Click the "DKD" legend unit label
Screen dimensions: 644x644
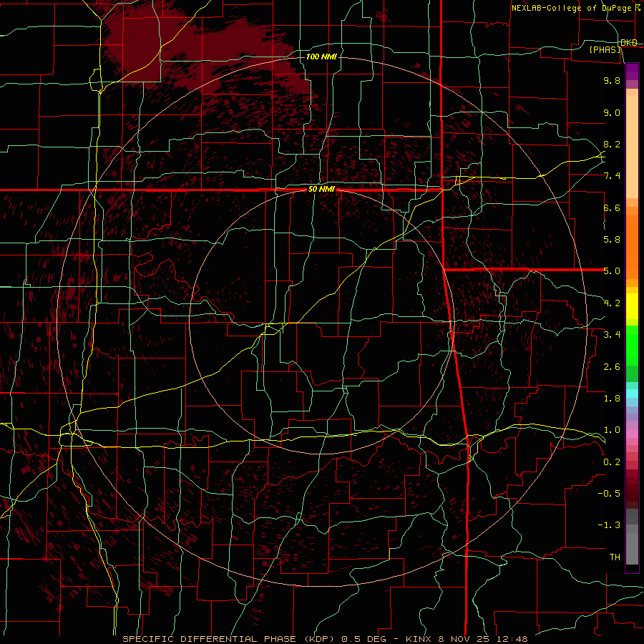point(629,42)
